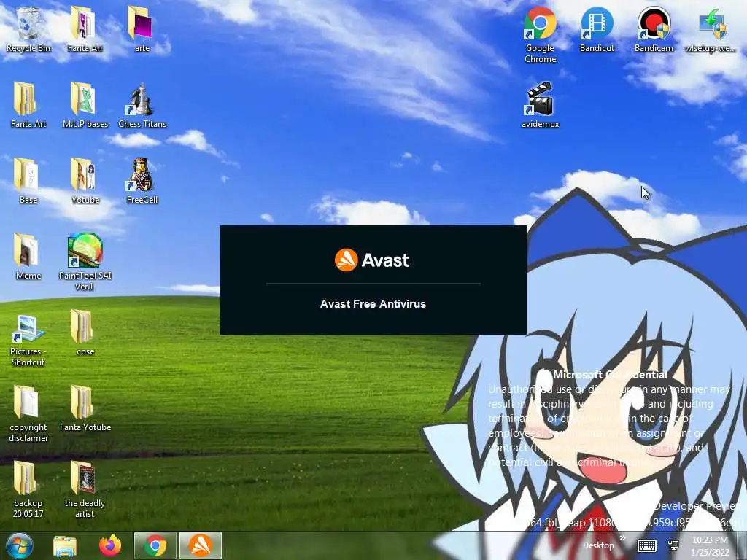The height and width of the screenshot is (560, 747).
Task: Click the Avast Free Antivirus text
Action: click(x=373, y=304)
